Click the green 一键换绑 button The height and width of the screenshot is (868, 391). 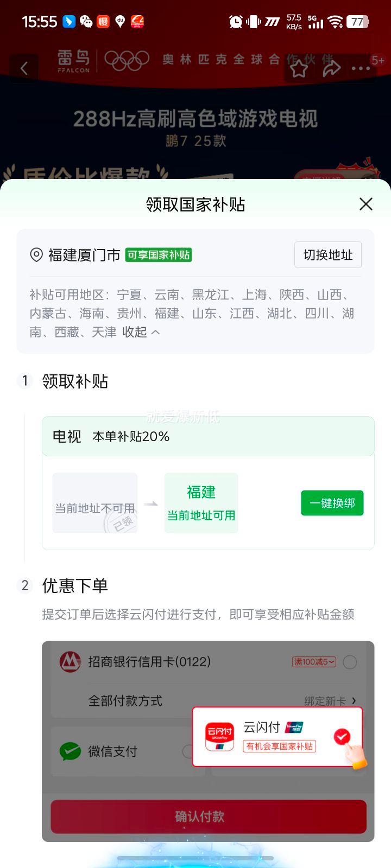(x=332, y=503)
